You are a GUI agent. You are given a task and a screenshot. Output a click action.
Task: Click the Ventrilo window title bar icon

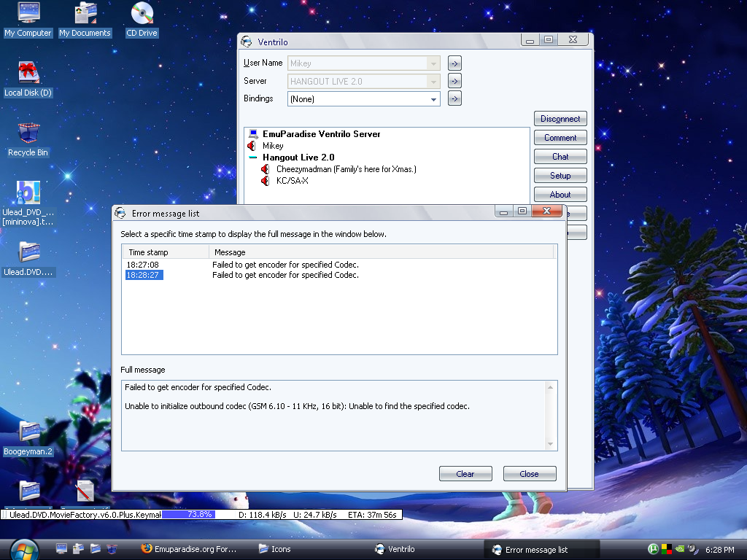(247, 42)
